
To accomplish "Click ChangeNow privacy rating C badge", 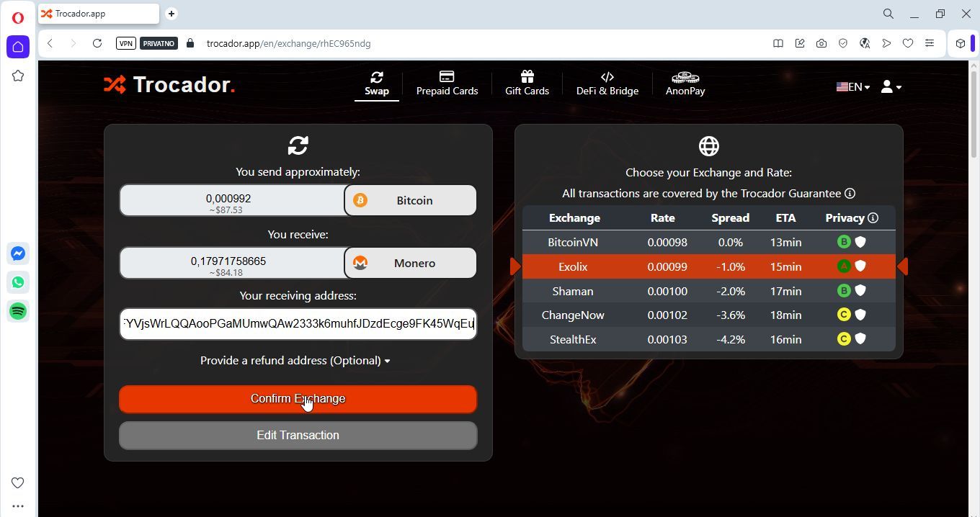I will [x=844, y=315].
